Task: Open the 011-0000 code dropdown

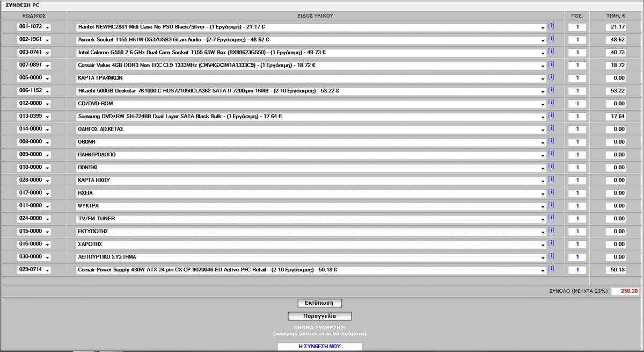Action: 34,206
